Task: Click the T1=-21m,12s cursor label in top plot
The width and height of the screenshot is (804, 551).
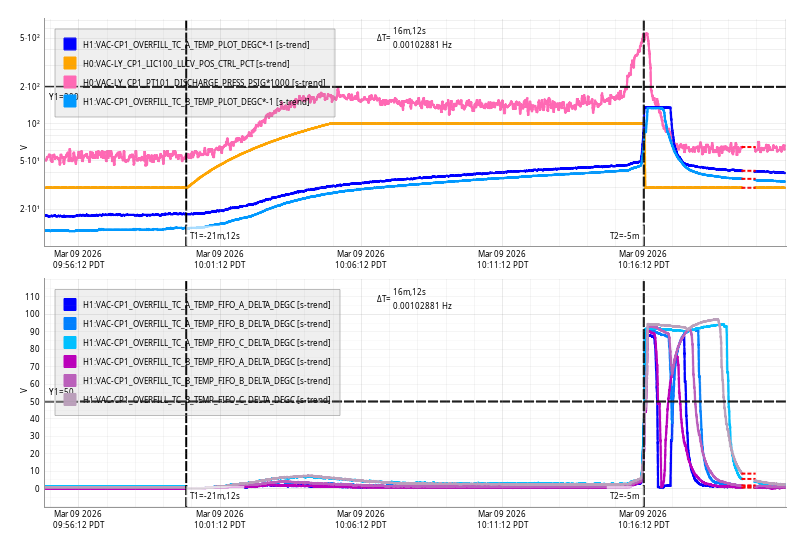Action: point(214,236)
